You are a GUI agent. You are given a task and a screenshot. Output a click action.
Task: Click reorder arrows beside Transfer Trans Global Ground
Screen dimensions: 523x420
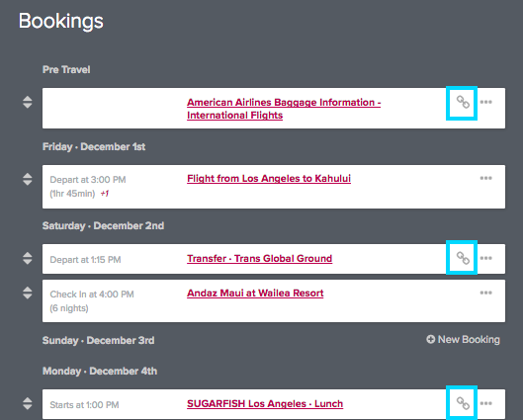pos(28,258)
